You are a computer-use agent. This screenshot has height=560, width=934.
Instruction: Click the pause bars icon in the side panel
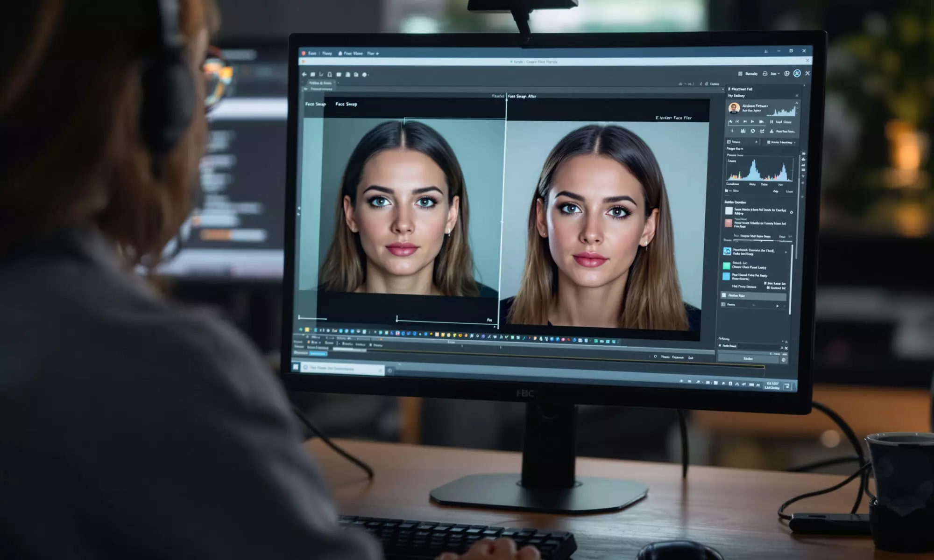771,122
